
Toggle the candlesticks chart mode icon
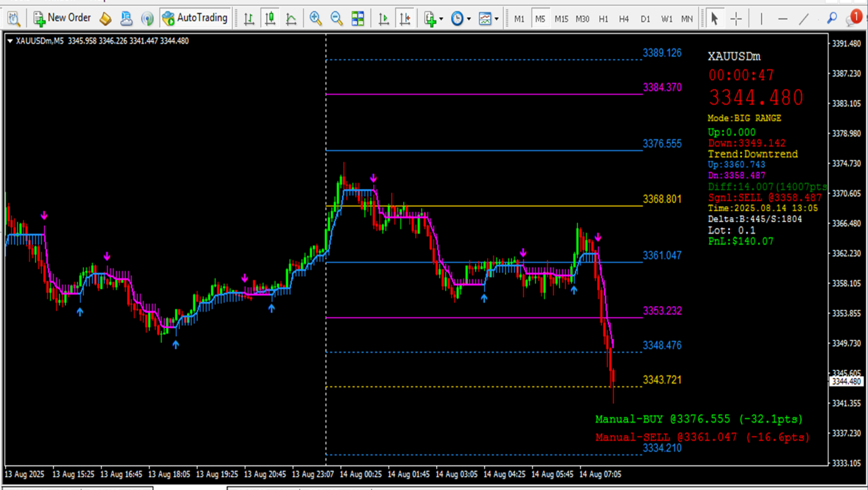pyautogui.click(x=270, y=18)
